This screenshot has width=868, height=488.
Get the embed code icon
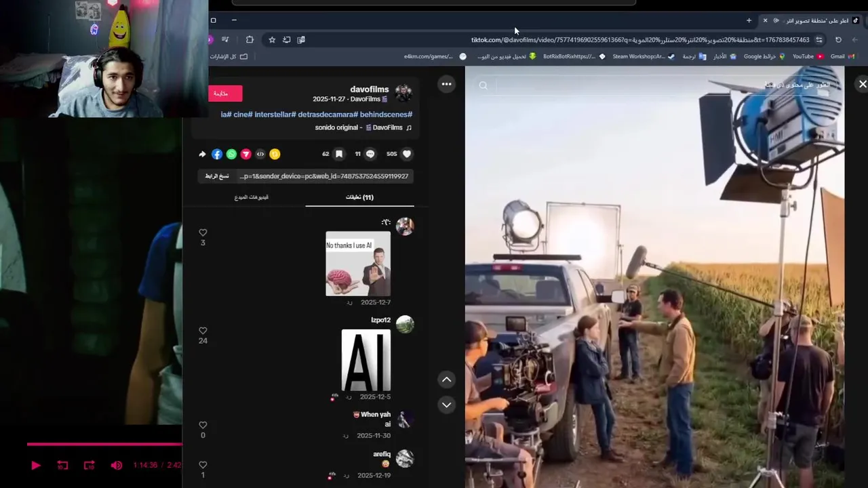point(260,154)
